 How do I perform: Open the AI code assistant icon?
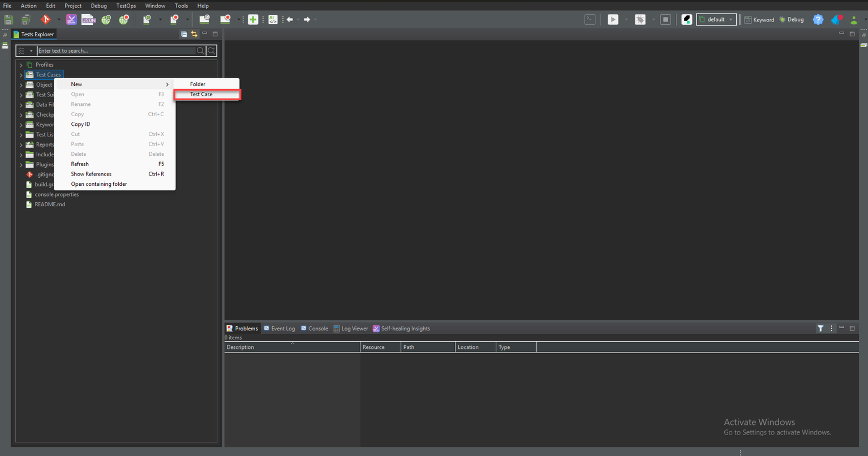(273, 20)
